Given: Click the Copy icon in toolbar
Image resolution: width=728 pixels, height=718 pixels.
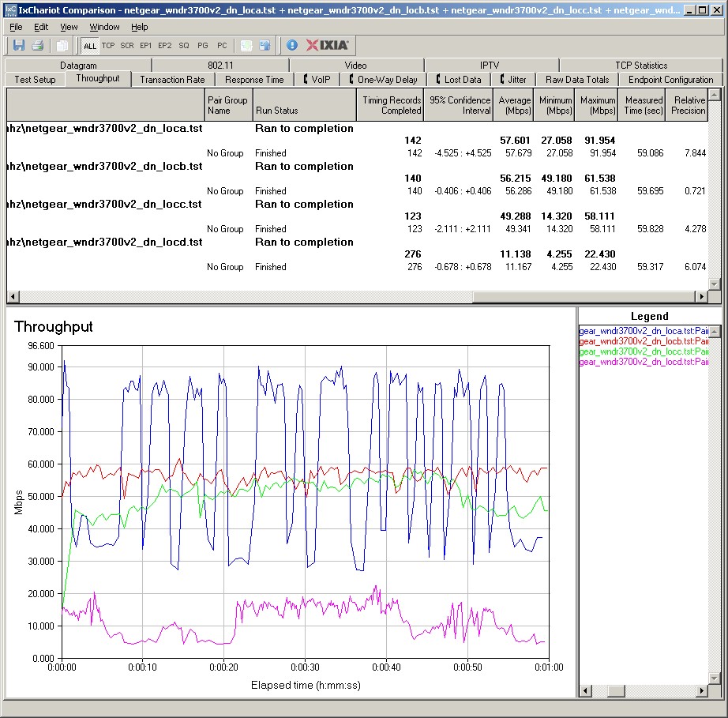Looking at the screenshot, I should point(62,45).
